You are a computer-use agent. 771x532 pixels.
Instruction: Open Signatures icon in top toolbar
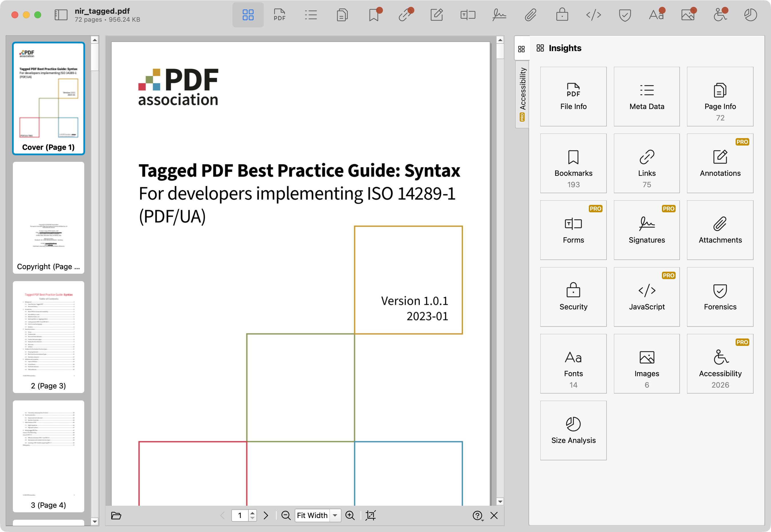pyautogui.click(x=499, y=15)
